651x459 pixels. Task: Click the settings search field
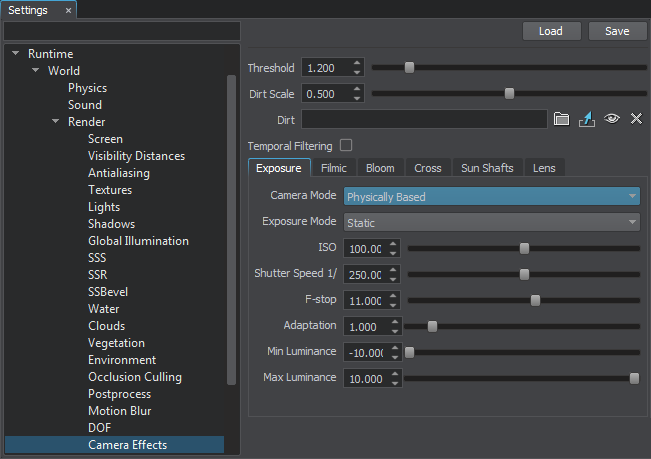122,31
